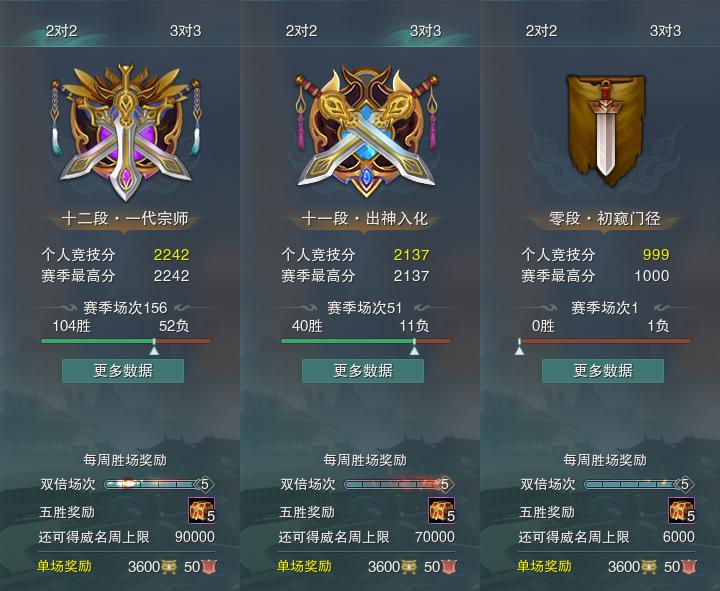Click gold coin icon beside 3600 in left panel

coord(169,567)
